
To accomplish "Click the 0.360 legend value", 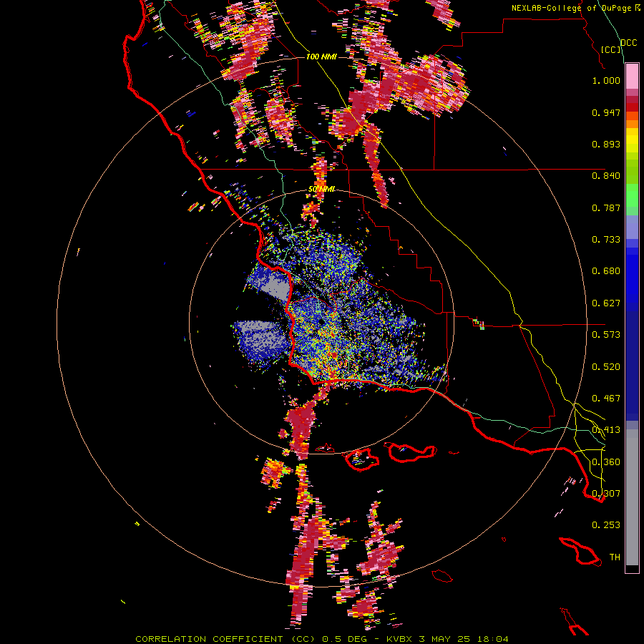I will click(x=606, y=462).
